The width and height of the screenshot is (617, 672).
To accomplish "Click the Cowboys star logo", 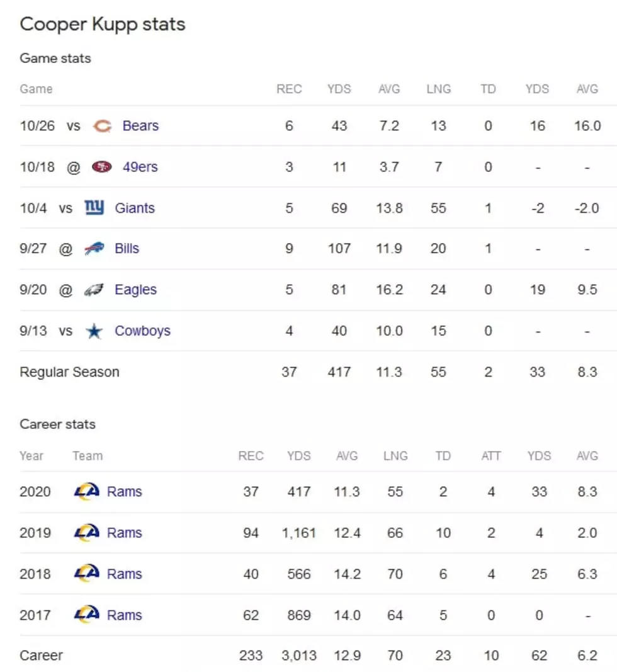I will [x=94, y=331].
